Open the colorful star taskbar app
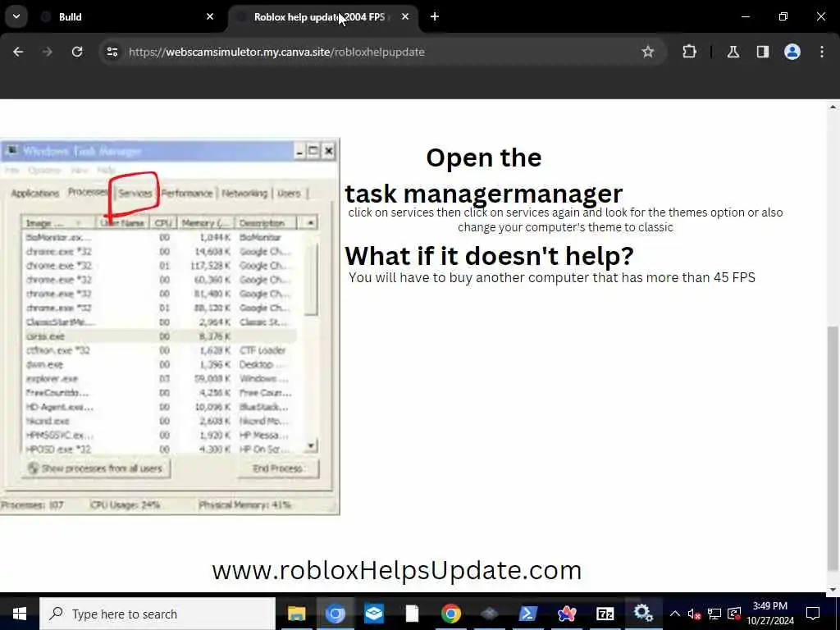Viewport: 840px width, 630px height. (566, 614)
